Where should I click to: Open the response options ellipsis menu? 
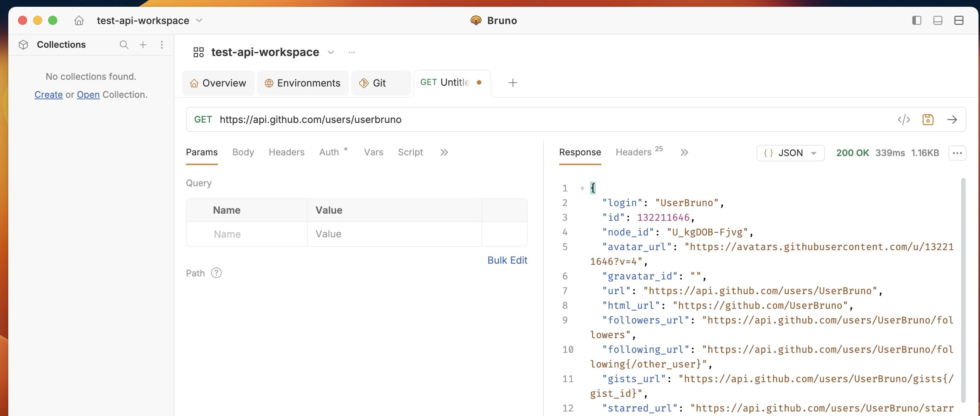[958, 153]
